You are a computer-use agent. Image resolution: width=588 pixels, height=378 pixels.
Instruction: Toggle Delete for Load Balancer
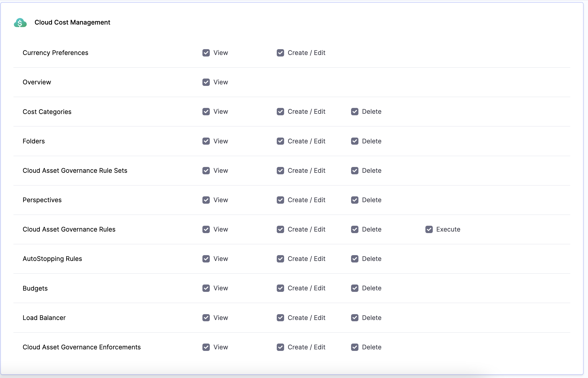(x=355, y=318)
